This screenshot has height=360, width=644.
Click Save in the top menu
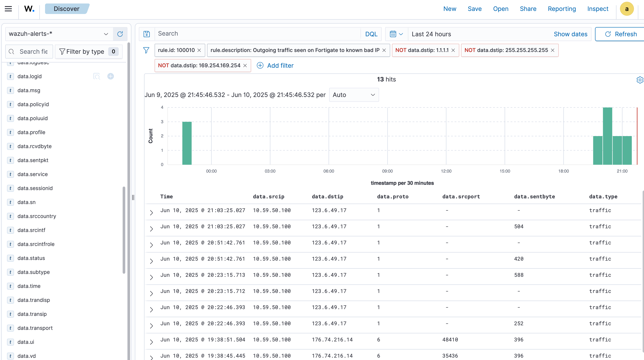point(475,9)
